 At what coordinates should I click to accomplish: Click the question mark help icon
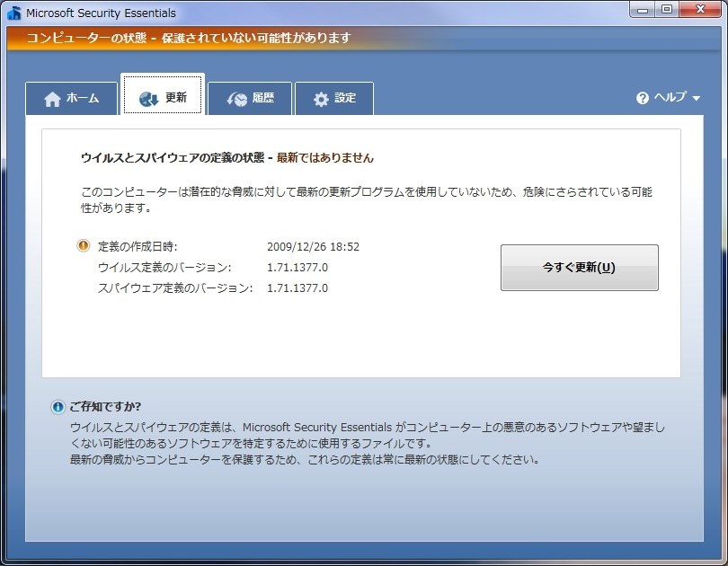pos(644,96)
